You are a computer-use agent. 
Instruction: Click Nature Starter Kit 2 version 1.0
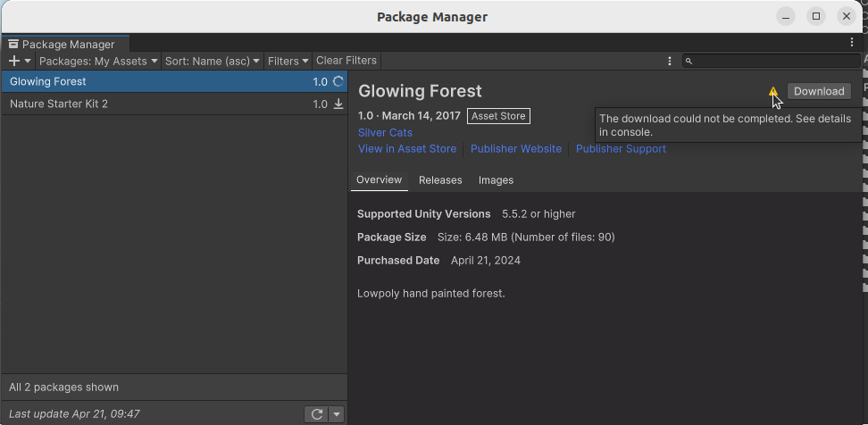(x=320, y=104)
